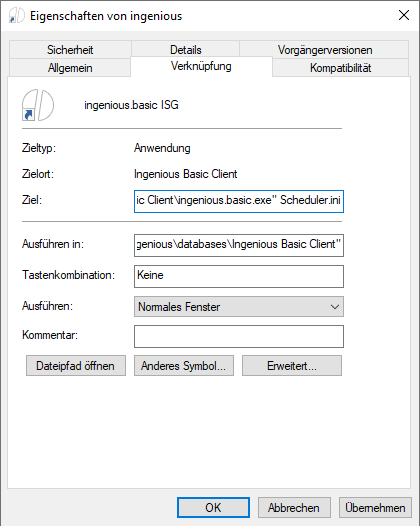The width and height of the screenshot is (420, 526).
Task: Click into the Ziel input field
Action: point(239,201)
